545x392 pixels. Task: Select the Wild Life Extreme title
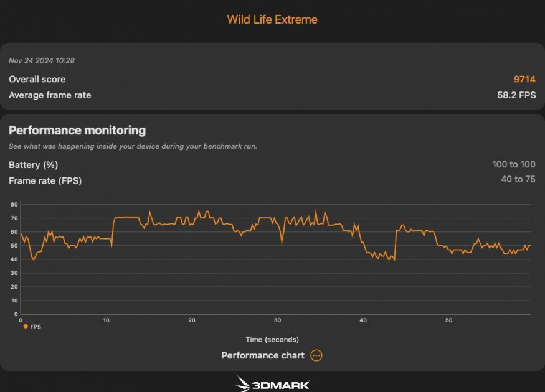coord(272,19)
